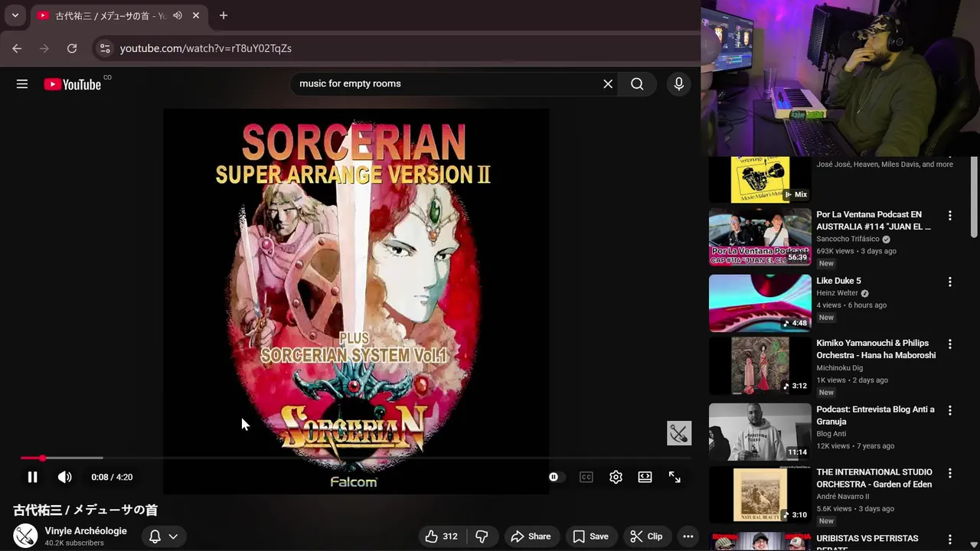Open options for Kimiko Yamanouchi video
Screen dimensions: 980x551
pos(950,344)
